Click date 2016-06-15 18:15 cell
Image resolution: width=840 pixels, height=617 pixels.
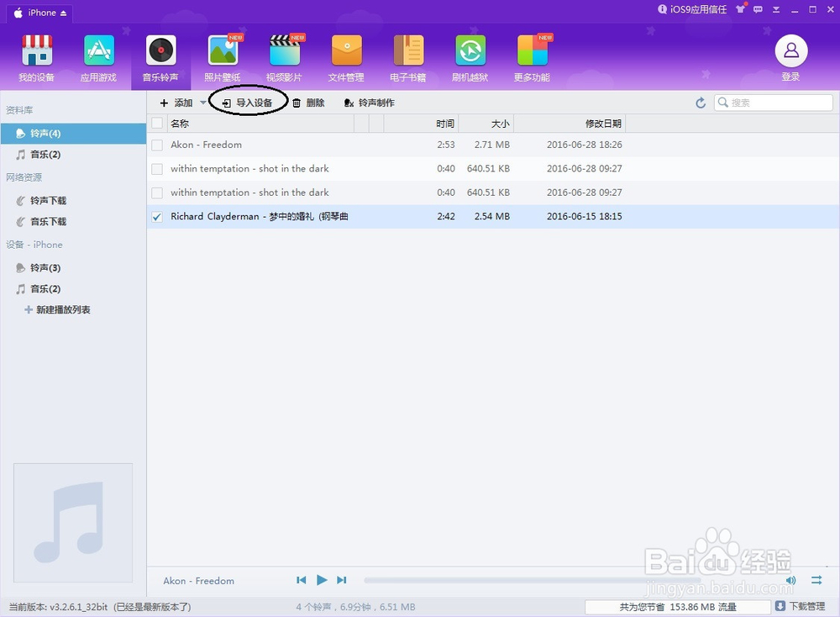coord(585,217)
